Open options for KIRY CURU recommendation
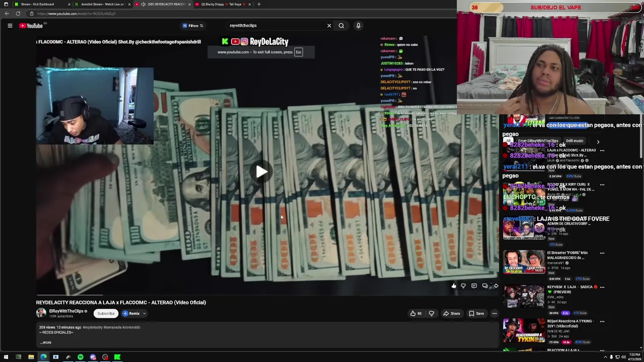This screenshot has height=362, width=644. (x=602, y=185)
